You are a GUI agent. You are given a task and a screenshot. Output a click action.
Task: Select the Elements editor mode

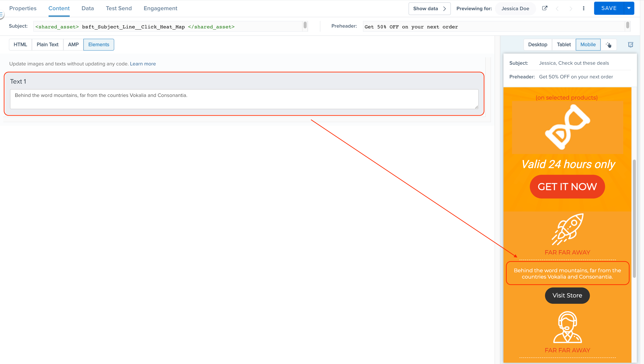pyautogui.click(x=99, y=45)
